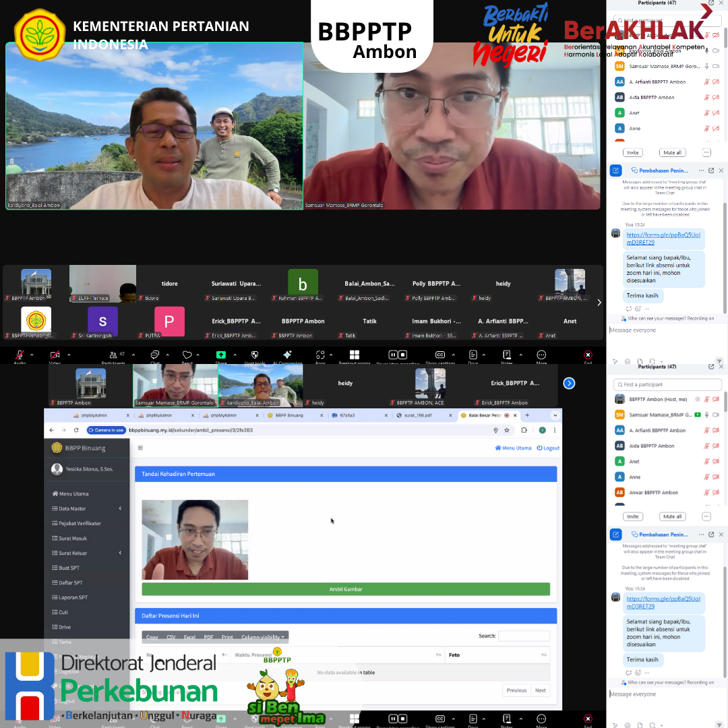Open More options in gallery-view Zoom toolbar
This screenshot has width=728, height=728.
point(541,355)
